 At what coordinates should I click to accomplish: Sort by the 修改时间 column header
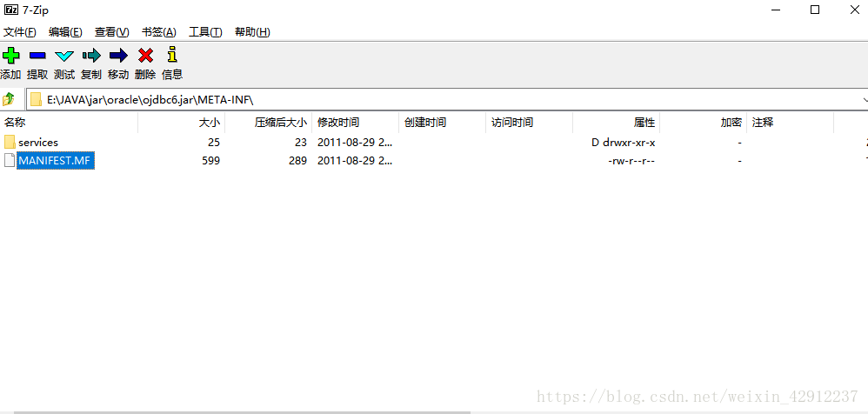click(x=356, y=123)
